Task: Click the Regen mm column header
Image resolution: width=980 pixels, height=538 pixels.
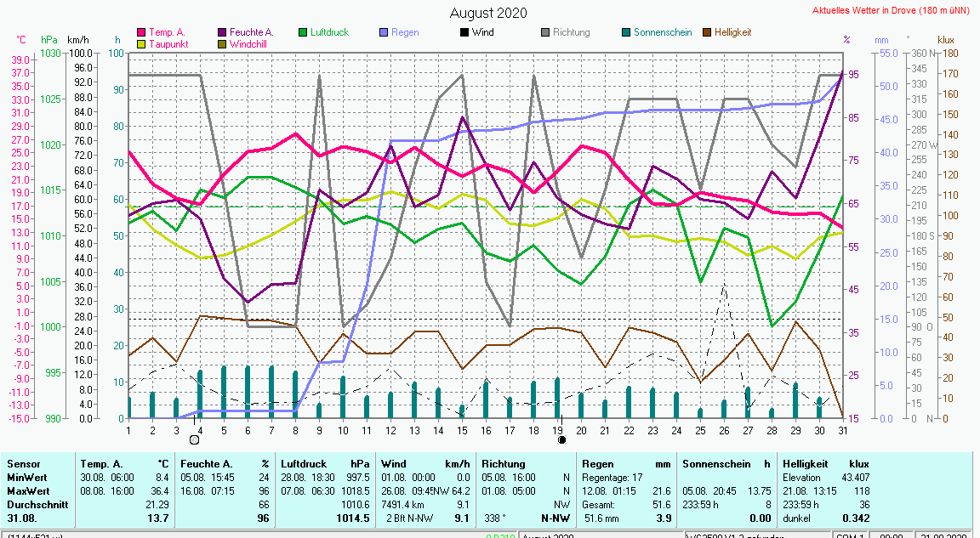Action: 628,464
